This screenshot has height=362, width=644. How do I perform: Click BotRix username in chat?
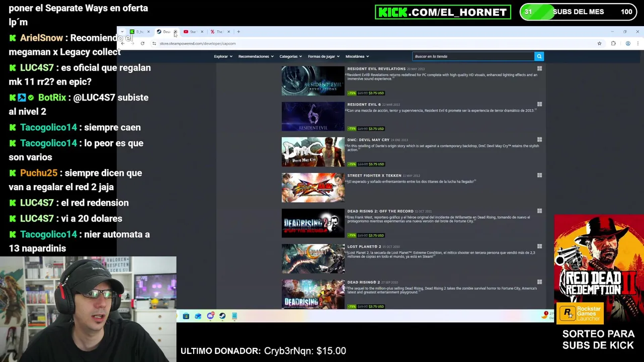[52, 98]
